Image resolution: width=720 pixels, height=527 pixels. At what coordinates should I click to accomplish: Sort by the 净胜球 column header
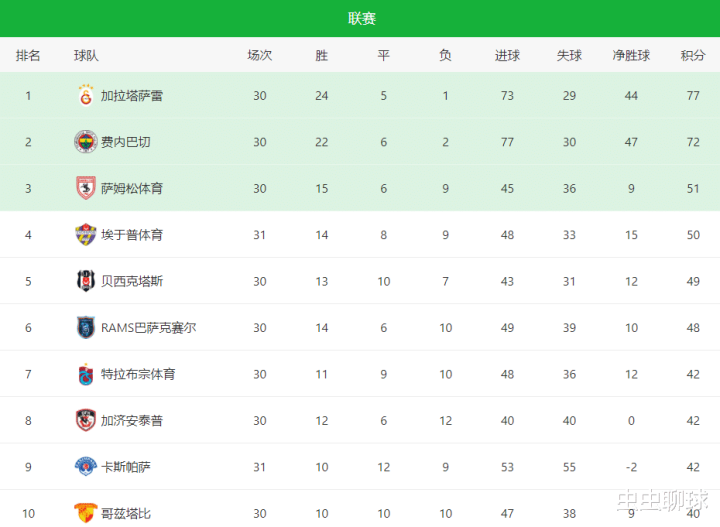[631, 56]
